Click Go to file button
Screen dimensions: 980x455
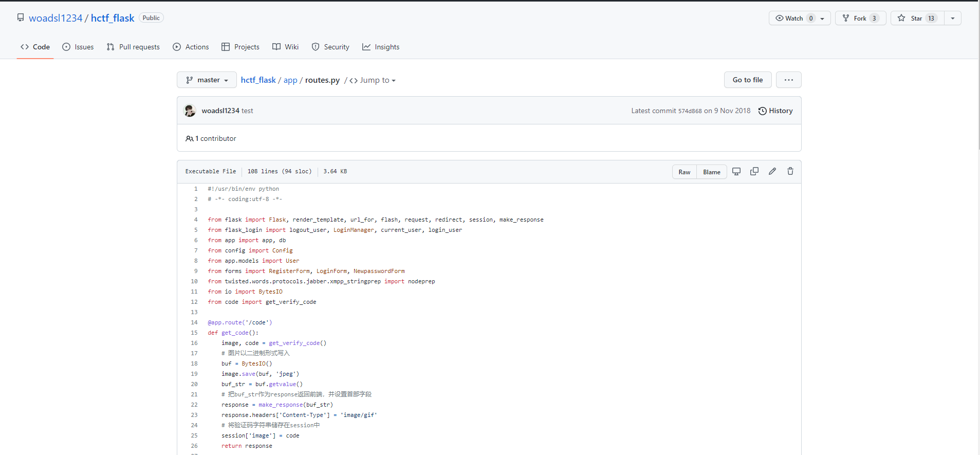coord(748,80)
